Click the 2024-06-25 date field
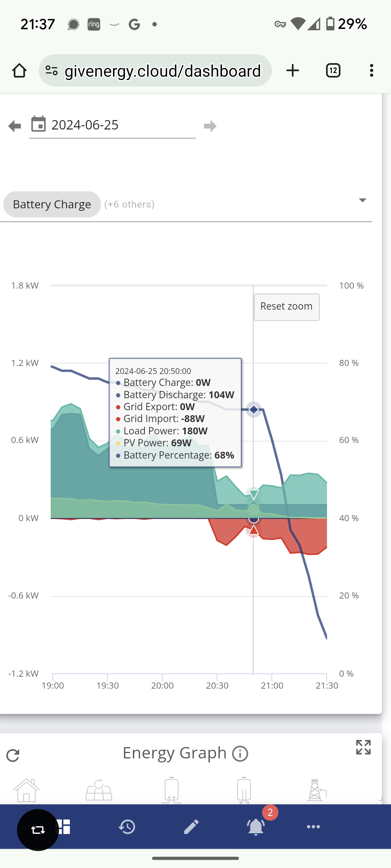Image resolution: width=391 pixels, height=868 pixels. coord(112,125)
